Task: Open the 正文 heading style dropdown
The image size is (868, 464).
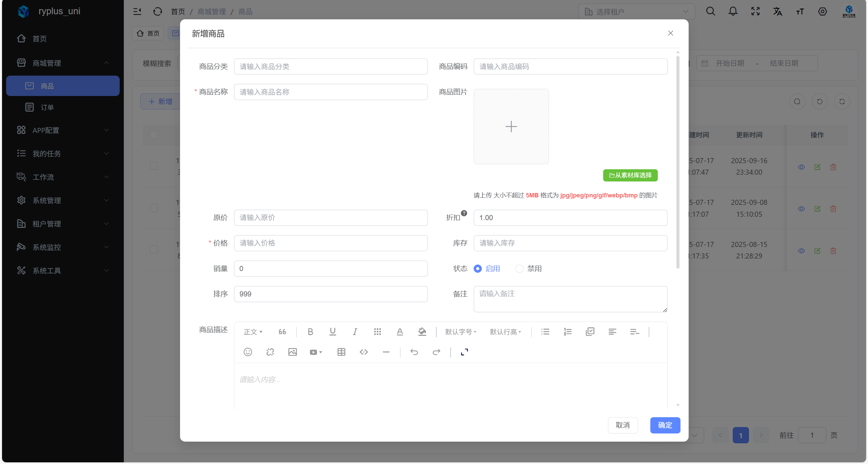Action: click(253, 332)
